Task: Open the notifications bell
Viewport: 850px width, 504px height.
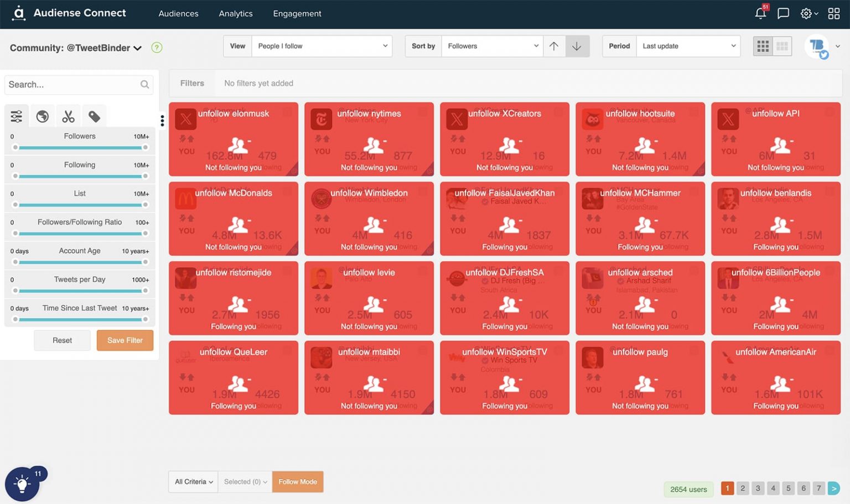Action: click(x=760, y=13)
